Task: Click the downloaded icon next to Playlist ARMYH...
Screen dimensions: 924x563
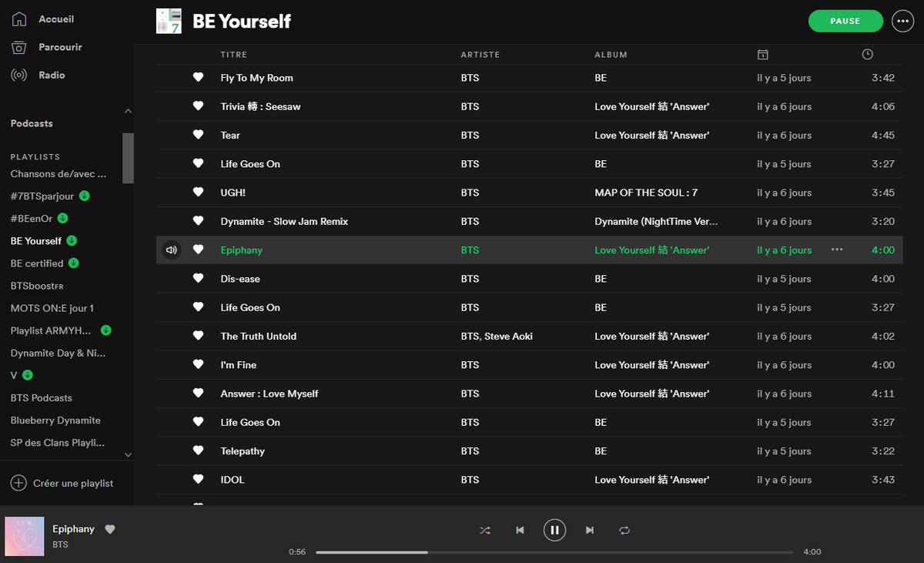Action: click(106, 330)
